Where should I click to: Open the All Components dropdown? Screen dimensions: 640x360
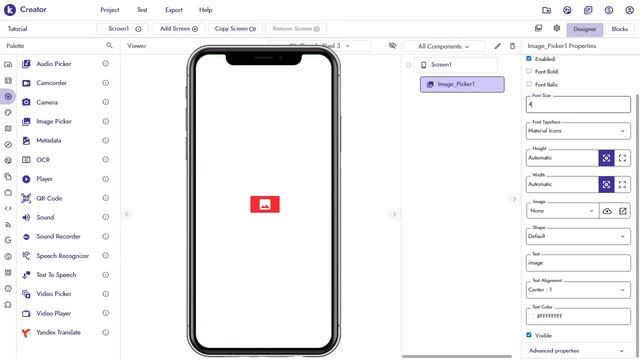[x=444, y=47]
